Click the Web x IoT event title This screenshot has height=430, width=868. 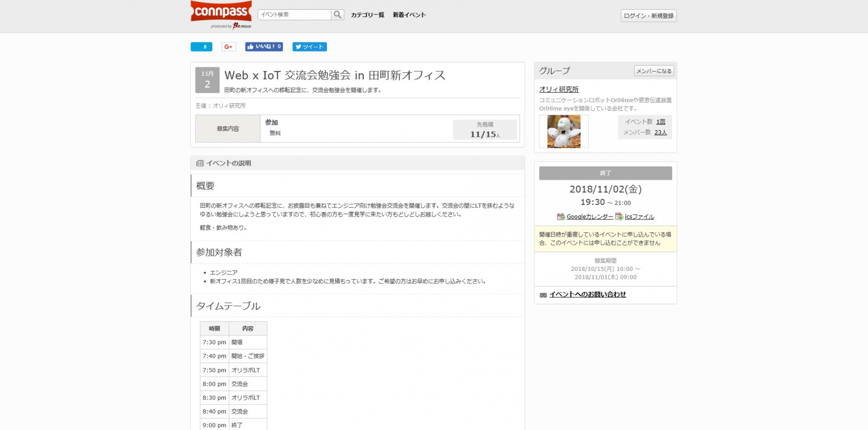(x=335, y=75)
